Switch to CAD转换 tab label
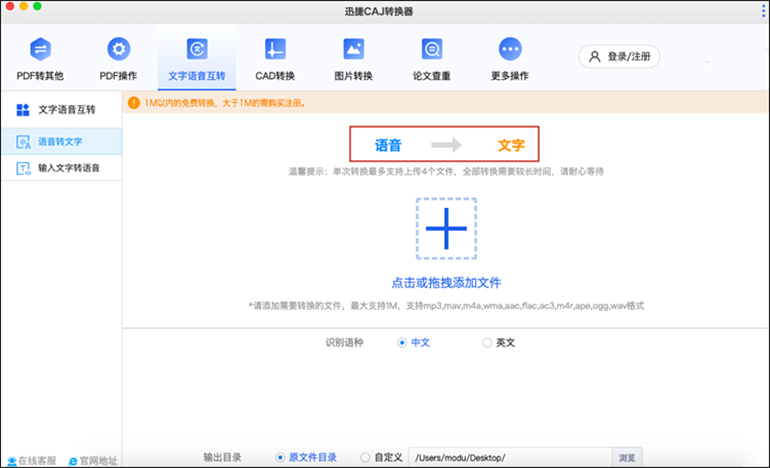This screenshot has height=468, width=770. point(275,76)
